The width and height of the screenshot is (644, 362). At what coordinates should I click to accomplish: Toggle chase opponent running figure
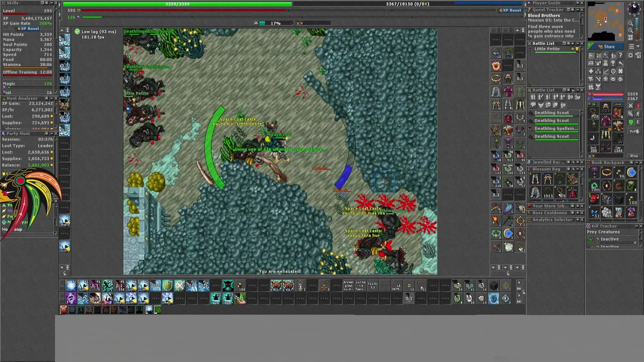click(x=638, y=114)
